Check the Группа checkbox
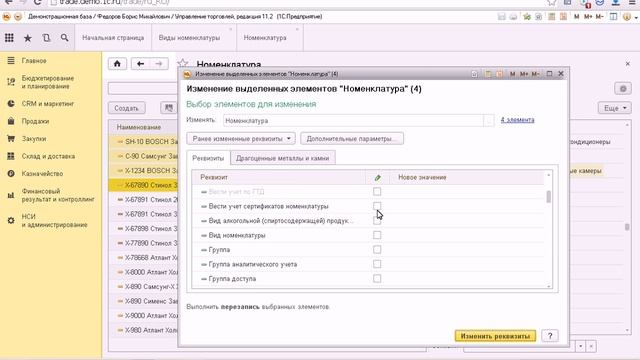The height and width of the screenshot is (360, 640). (377, 249)
